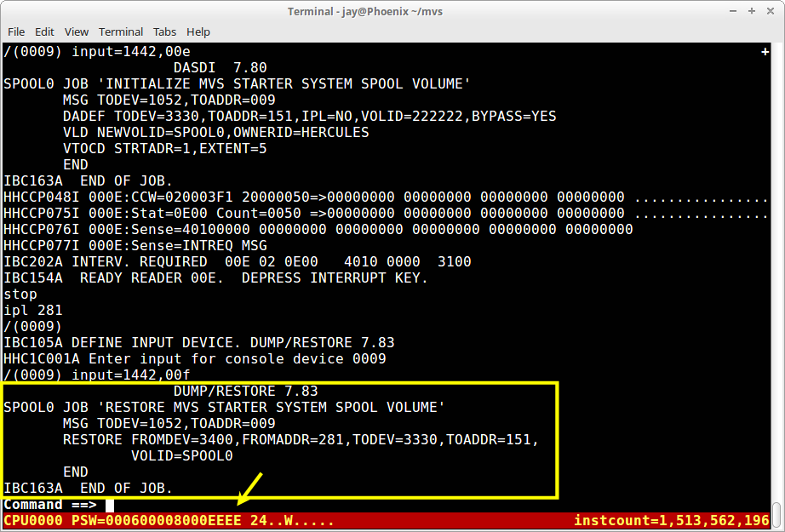Open the View menu
785x532 pixels.
point(76,32)
